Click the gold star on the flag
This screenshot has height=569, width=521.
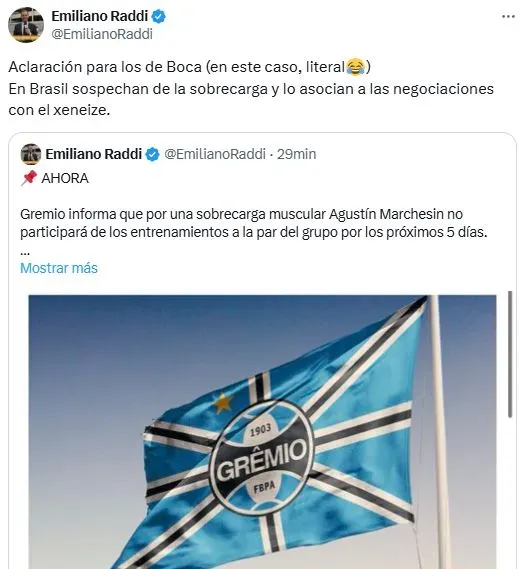222,403
